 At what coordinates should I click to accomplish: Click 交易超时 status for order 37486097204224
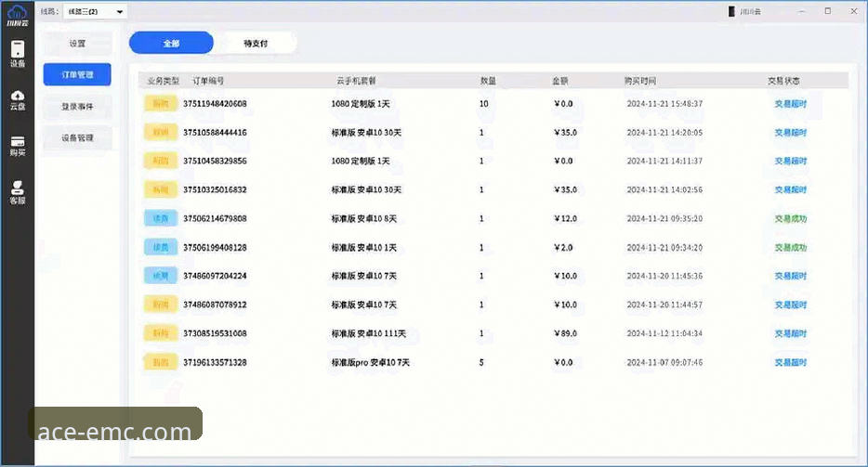791,276
